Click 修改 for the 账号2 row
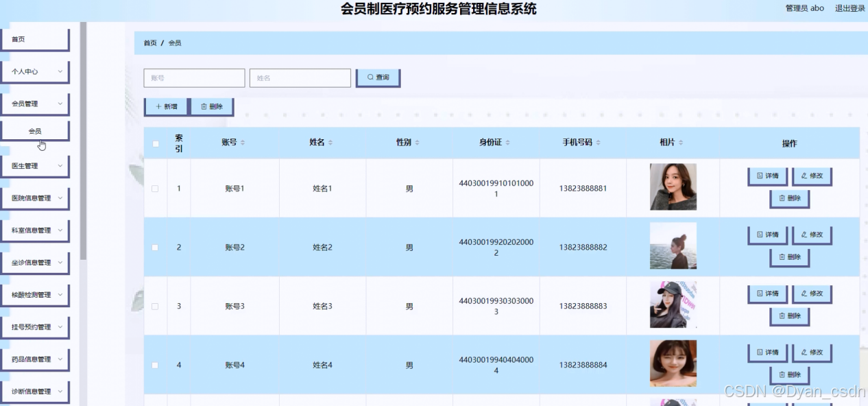Screen dimensions: 868x406 [x=812, y=235]
